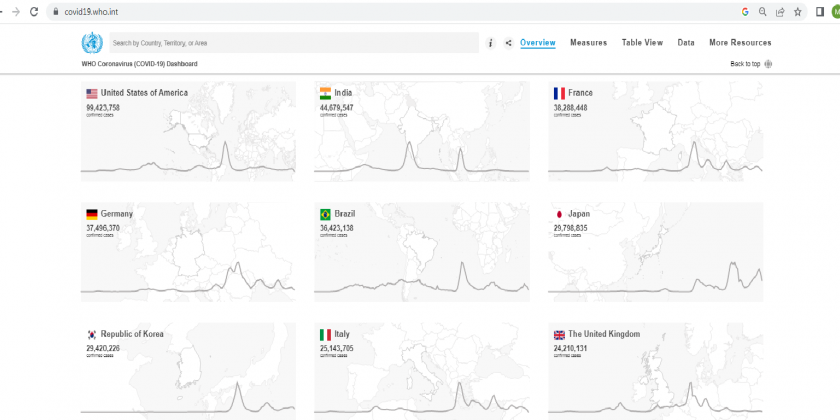840x420 pixels.
Task: Open the Table View tab
Action: (x=642, y=43)
